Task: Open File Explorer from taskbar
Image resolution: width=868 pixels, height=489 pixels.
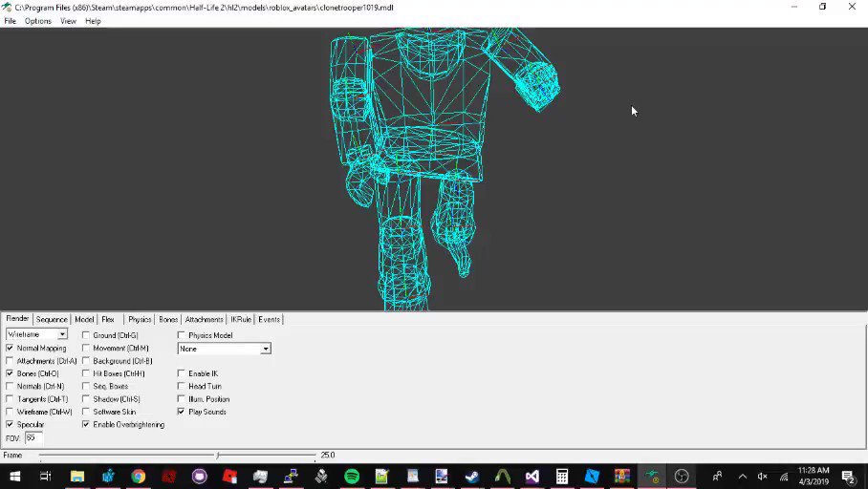Action: click(x=76, y=476)
